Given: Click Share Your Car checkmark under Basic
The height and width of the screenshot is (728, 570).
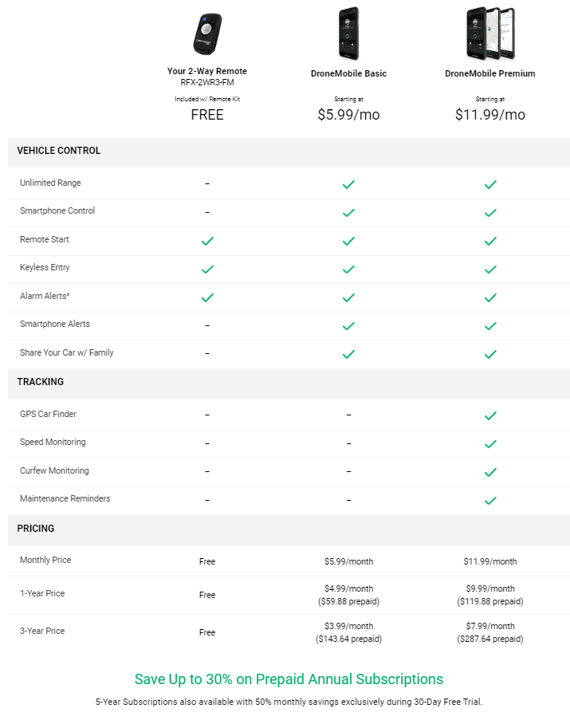Looking at the screenshot, I should coord(348,354).
